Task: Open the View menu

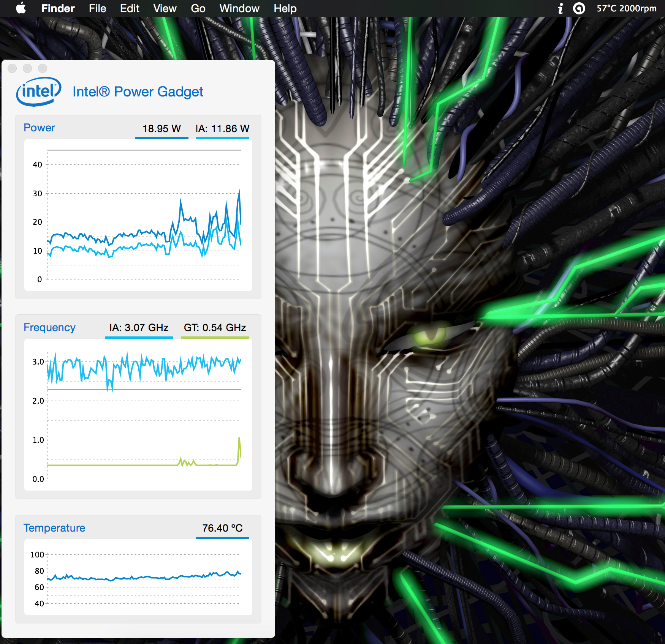Action: coord(165,8)
